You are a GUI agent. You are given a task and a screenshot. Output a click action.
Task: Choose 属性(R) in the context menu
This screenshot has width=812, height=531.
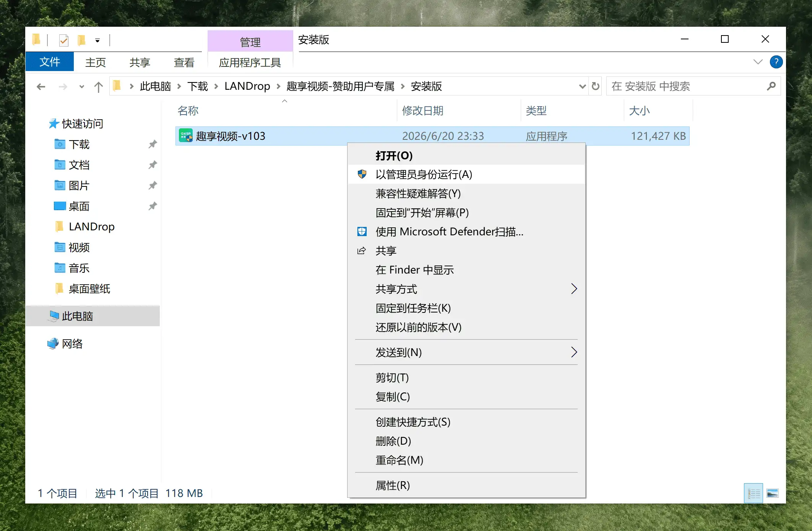pyautogui.click(x=466, y=486)
